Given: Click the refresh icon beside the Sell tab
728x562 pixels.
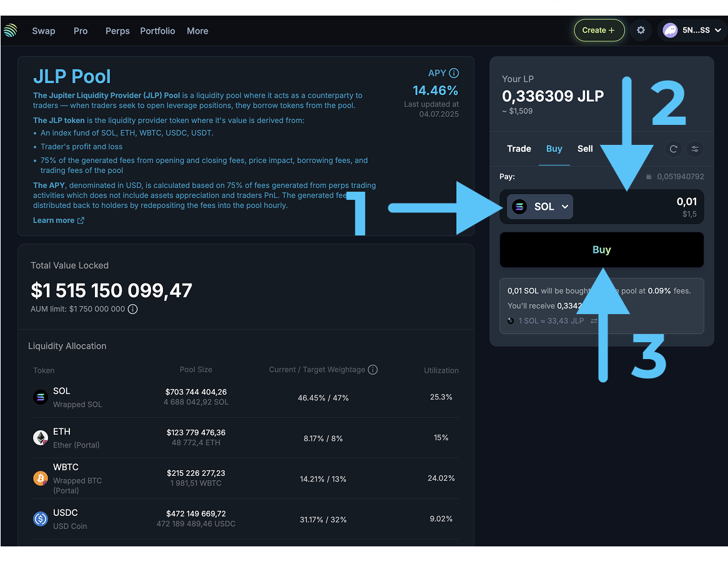Looking at the screenshot, I should pyautogui.click(x=673, y=149).
